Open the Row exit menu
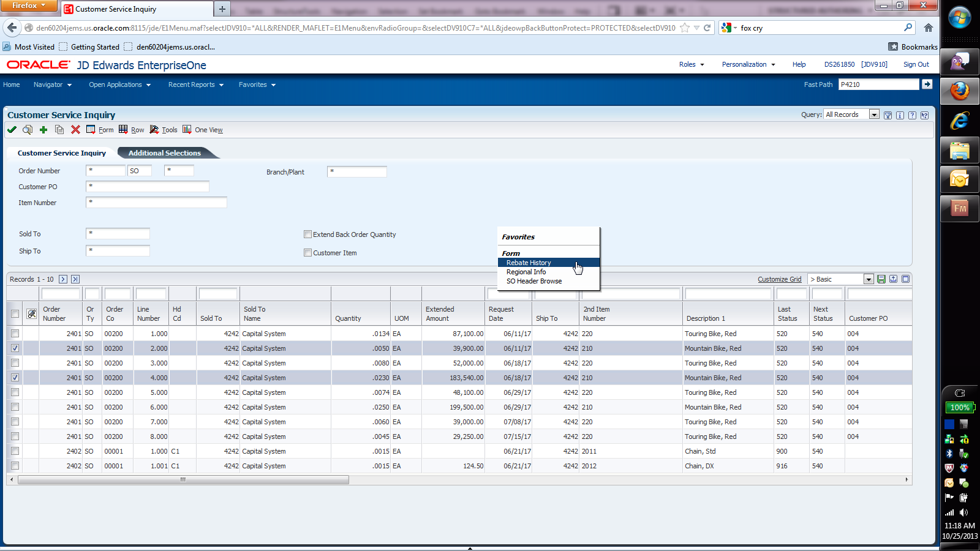 click(x=132, y=130)
